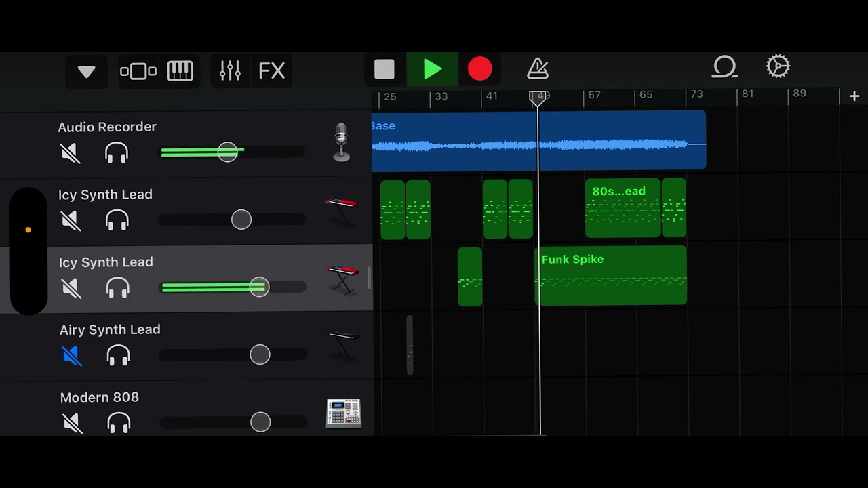Open the track controls mixer
Screen dimensions: 868x488
tap(231, 70)
